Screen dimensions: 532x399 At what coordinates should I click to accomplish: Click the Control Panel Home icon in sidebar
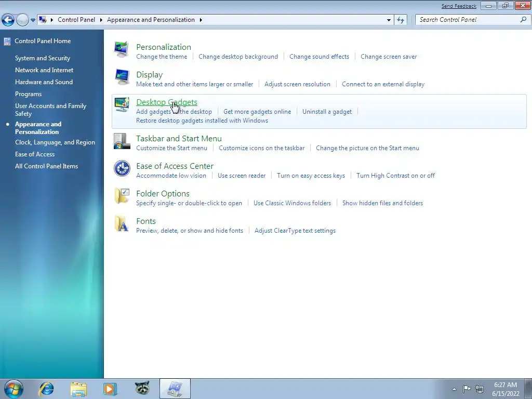click(x=7, y=42)
